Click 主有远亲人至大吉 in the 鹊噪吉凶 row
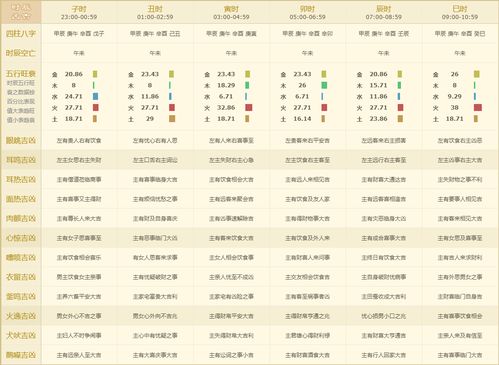Image resolution: width=499 pixels, height=365 pixels. (79, 355)
